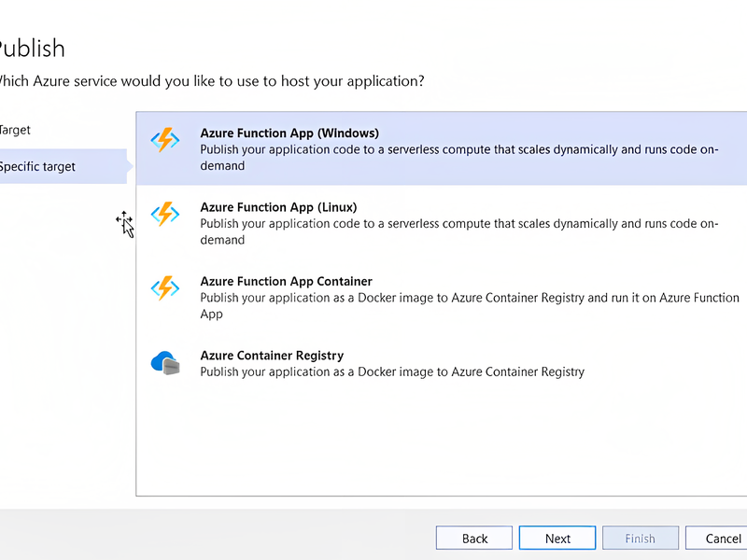This screenshot has width=747, height=560.
Task: Click the Azure Function App (Windows) lightning icon
Action: [x=165, y=140]
